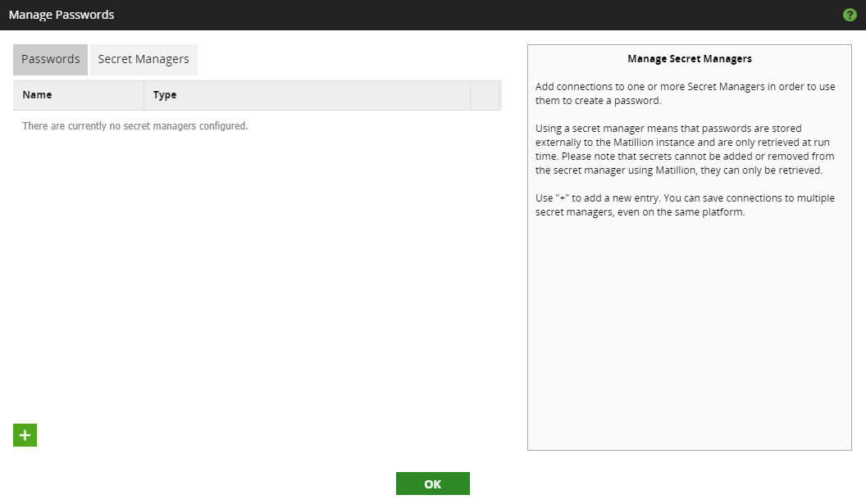
Task: Click the Type column header
Action: pos(307,95)
